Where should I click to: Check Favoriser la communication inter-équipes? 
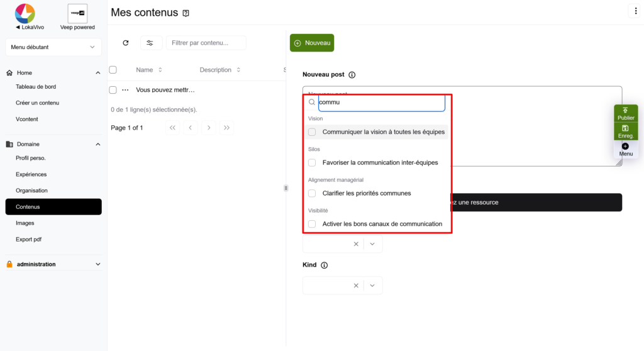312,162
